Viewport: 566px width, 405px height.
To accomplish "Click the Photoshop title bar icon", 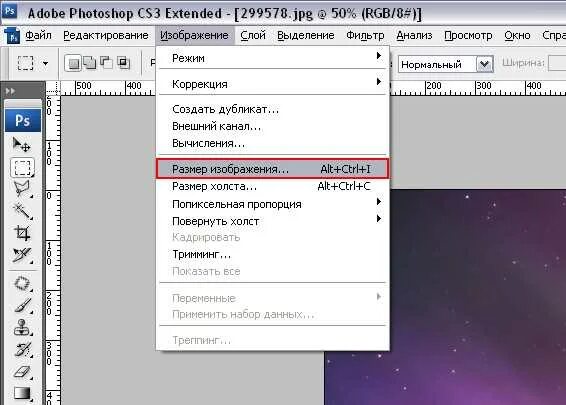I will pyautogui.click(x=9, y=11).
